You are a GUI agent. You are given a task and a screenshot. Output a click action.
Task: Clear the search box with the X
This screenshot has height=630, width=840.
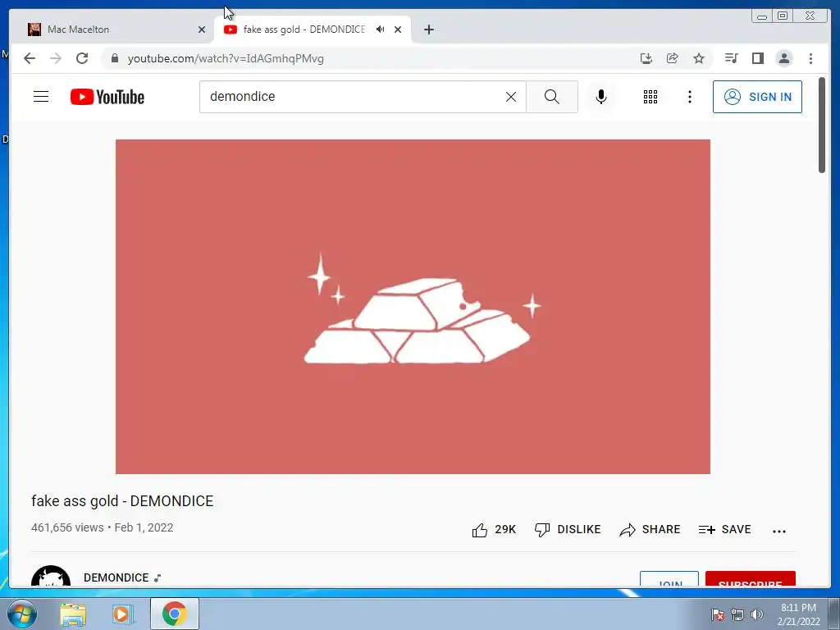[x=511, y=97]
